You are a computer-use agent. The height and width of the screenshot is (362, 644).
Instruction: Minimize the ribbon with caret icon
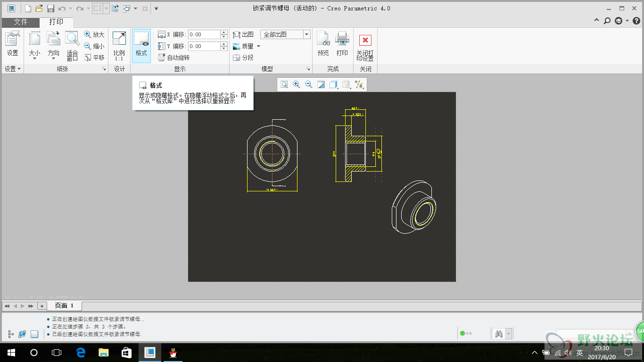596,21
